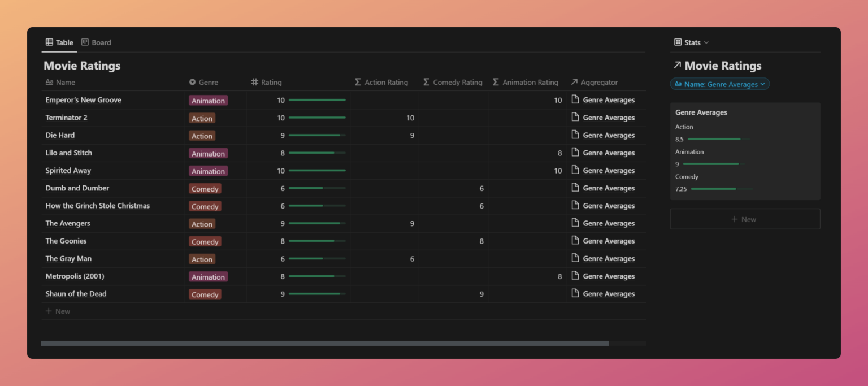Click the page icon in Emperor's New Groove row
Viewport: 868px width, 386px height.
click(x=575, y=99)
